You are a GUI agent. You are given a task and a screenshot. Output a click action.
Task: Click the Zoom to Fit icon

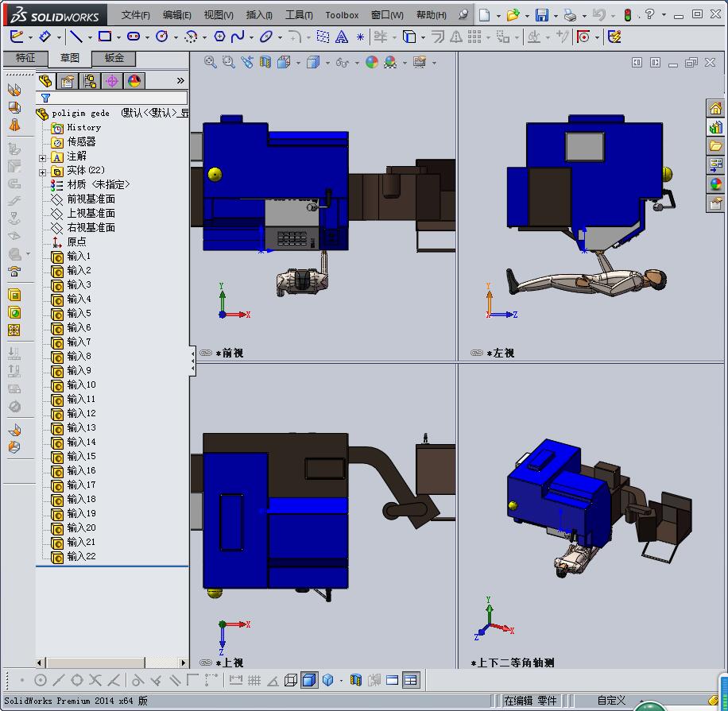211,62
